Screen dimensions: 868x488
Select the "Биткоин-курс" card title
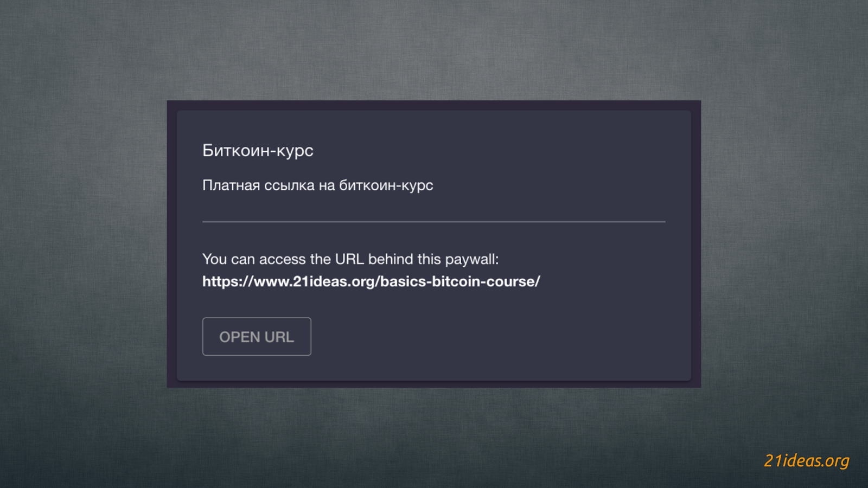[x=258, y=150]
